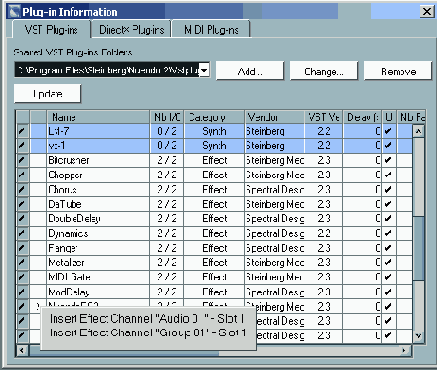Switch to the DirectX Plug-ins tab
The height and width of the screenshot is (370, 437).
[x=131, y=30]
